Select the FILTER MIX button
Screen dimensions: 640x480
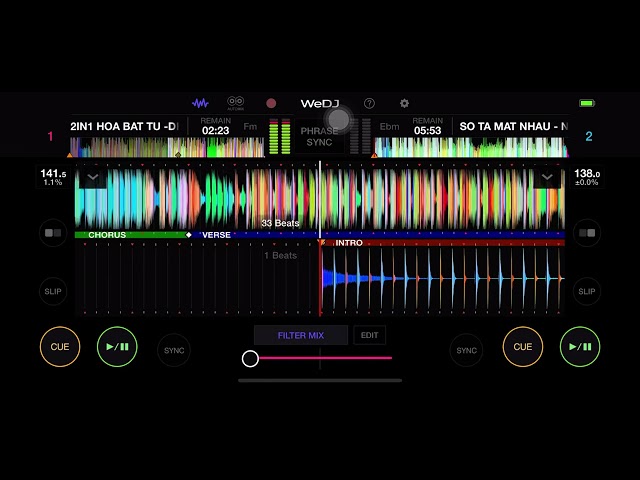click(x=301, y=336)
